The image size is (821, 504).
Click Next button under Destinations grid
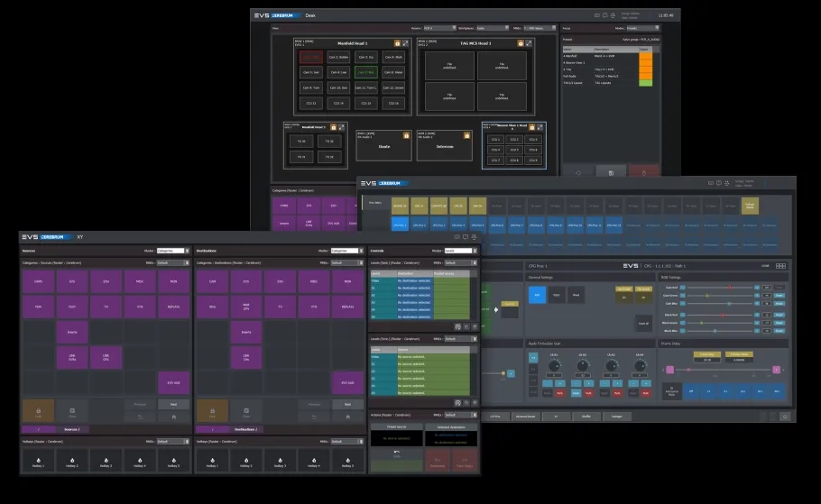[347, 405]
